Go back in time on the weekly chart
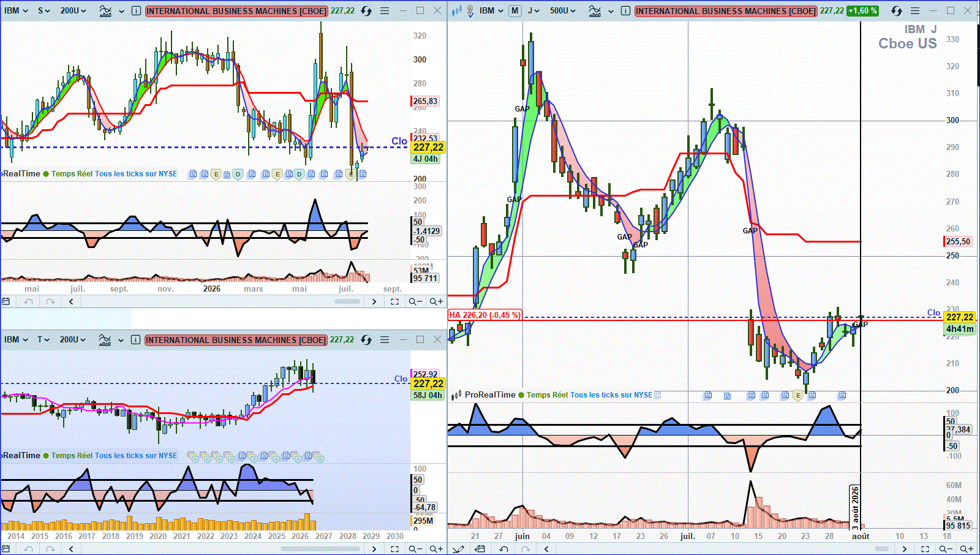This screenshot has width=980, height=555. pyautogui.click(x=72, y=301)
